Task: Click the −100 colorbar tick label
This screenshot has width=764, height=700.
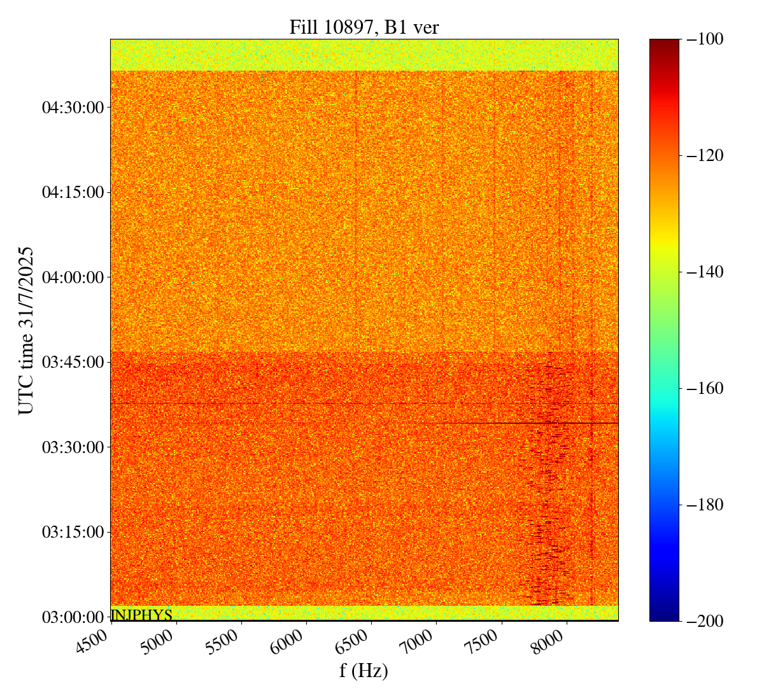Action: (705, 39)
